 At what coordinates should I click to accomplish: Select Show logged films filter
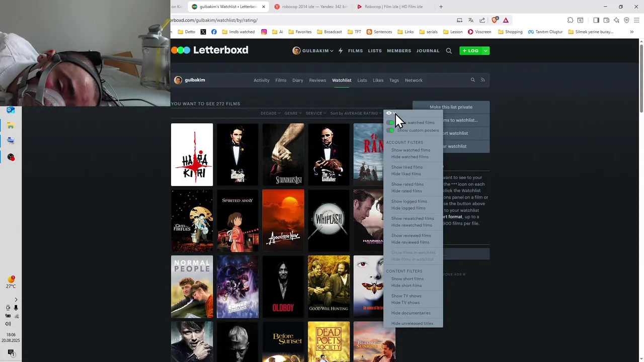409,202
